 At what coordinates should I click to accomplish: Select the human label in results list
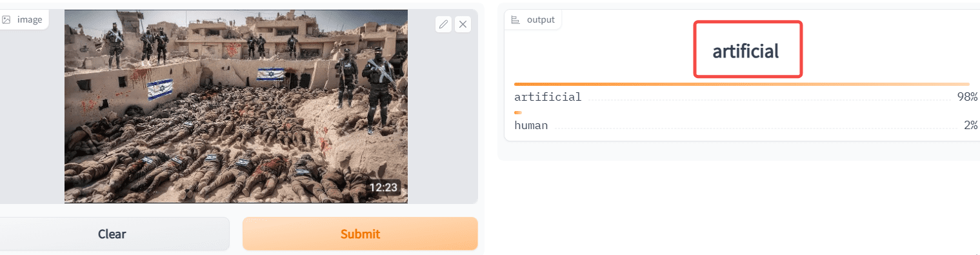(531, 125)
